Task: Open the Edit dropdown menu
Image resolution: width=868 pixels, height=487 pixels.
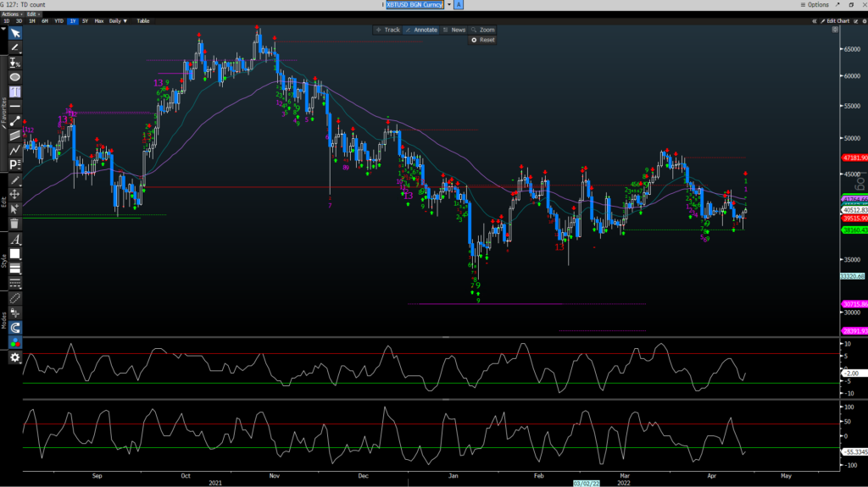Action: tap(33, 14)
